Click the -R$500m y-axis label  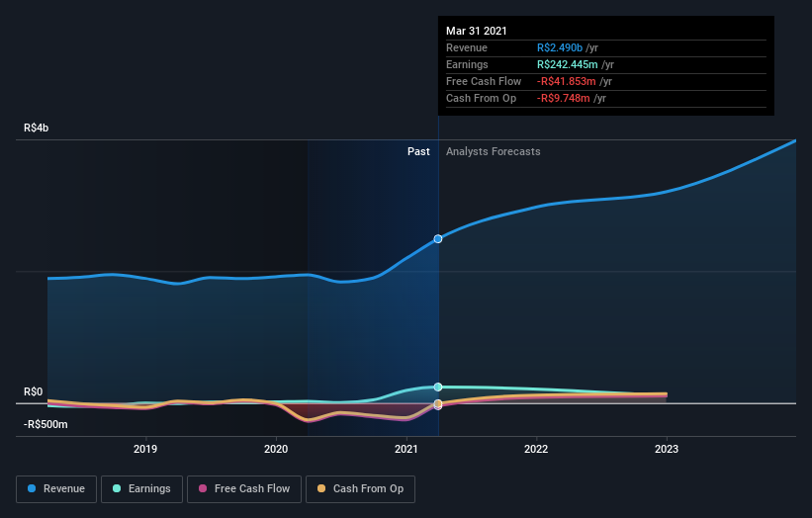tap(45, 424)
